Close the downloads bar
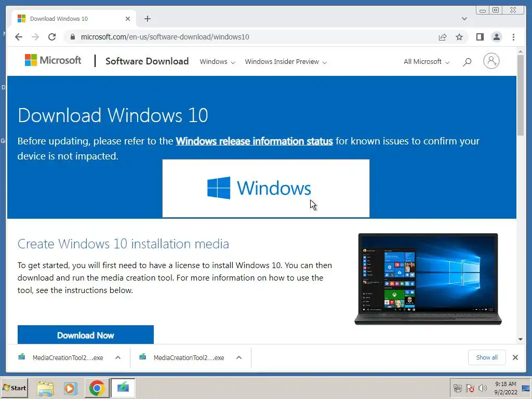532x399 pixels. pos(515,357)
